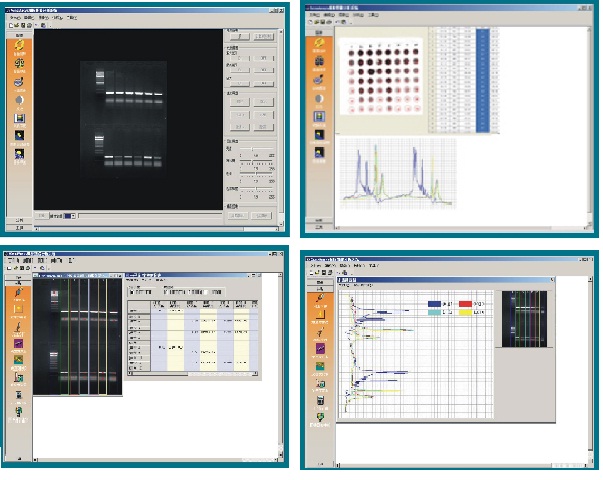This screenshot has height=480, width=603.
Task: Click the electrophoresis gel image in capture window
Action: 123,120
